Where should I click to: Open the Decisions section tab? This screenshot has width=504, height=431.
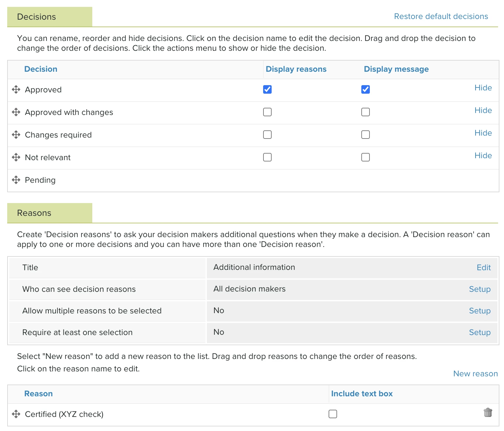point(50,17)
